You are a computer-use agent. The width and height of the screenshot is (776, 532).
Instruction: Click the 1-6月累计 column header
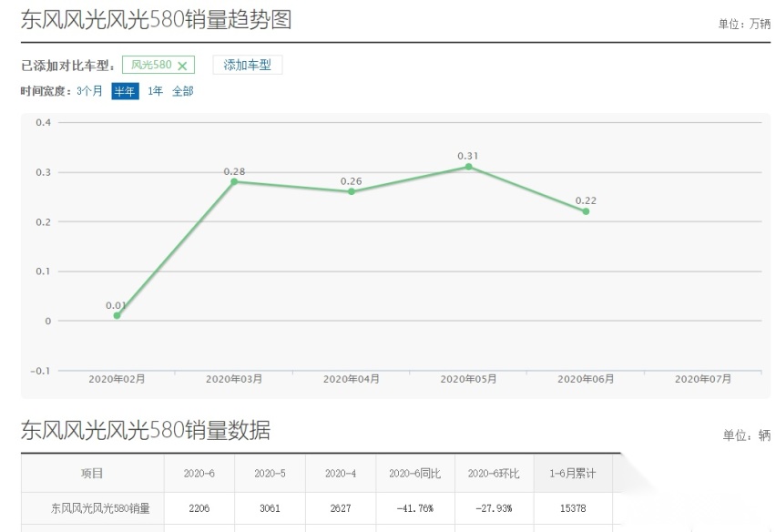click(573, 474)
